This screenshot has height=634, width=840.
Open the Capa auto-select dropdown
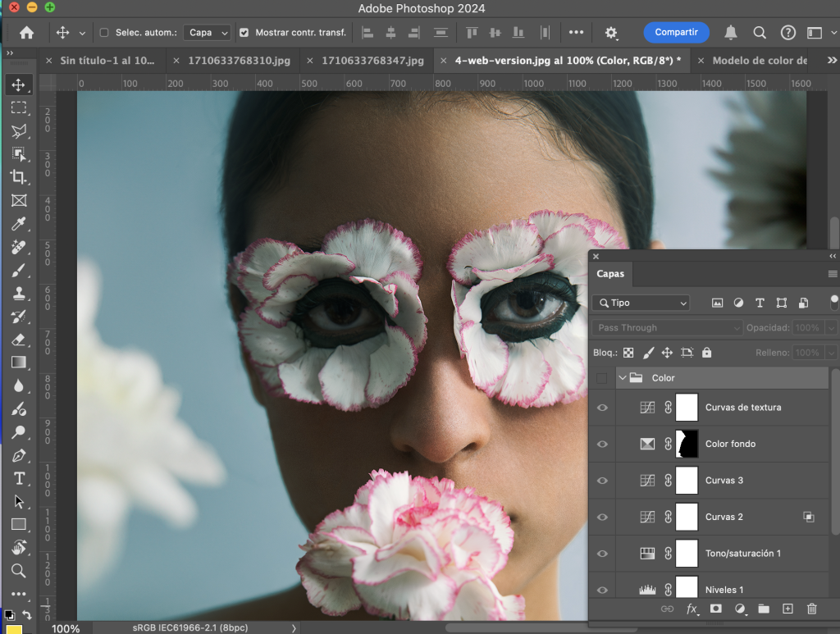[209, 33]
